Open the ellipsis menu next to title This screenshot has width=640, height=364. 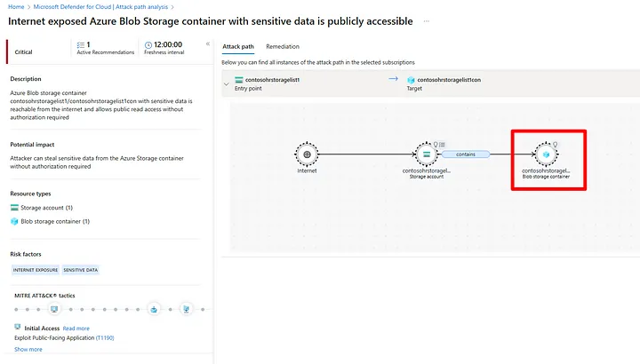click(426, 21)
